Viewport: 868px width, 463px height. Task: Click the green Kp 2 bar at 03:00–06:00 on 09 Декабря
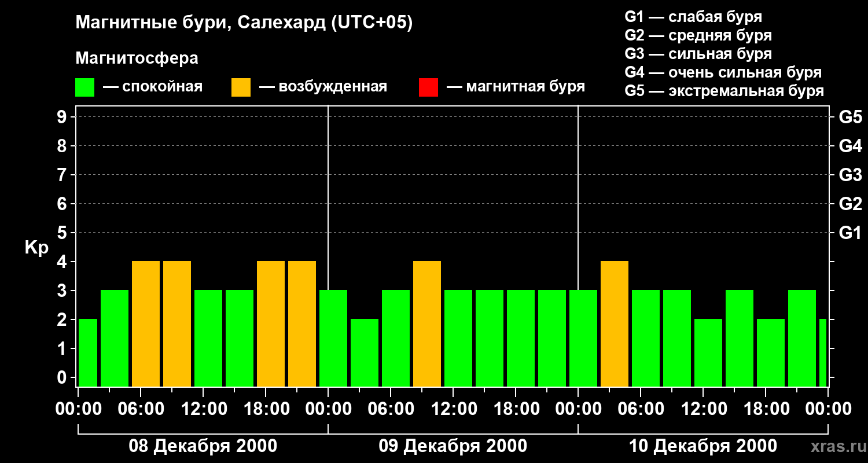[365, 352]
